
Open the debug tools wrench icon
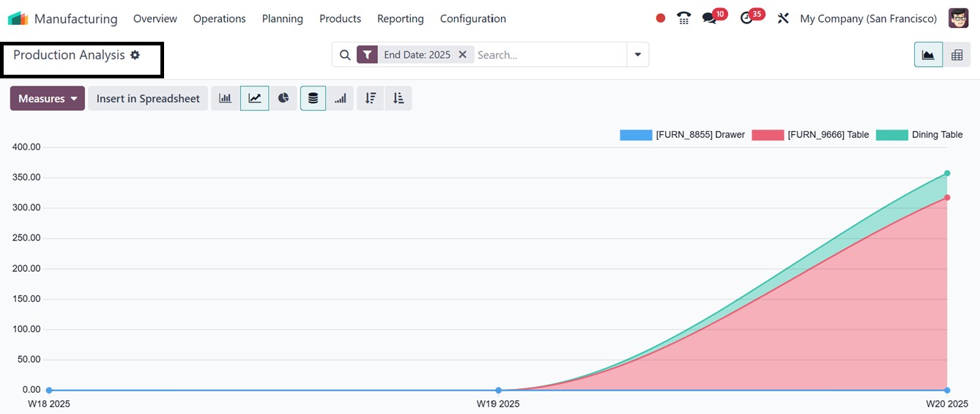tap(783, 18)
